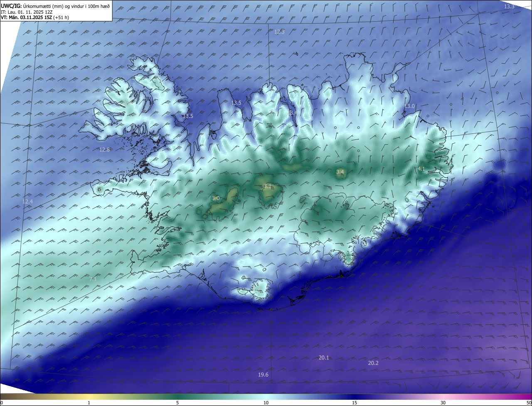The height and width of the screenshot is (406, 532).
Task: Select the 12.4 value label
Action: [27, 202]
